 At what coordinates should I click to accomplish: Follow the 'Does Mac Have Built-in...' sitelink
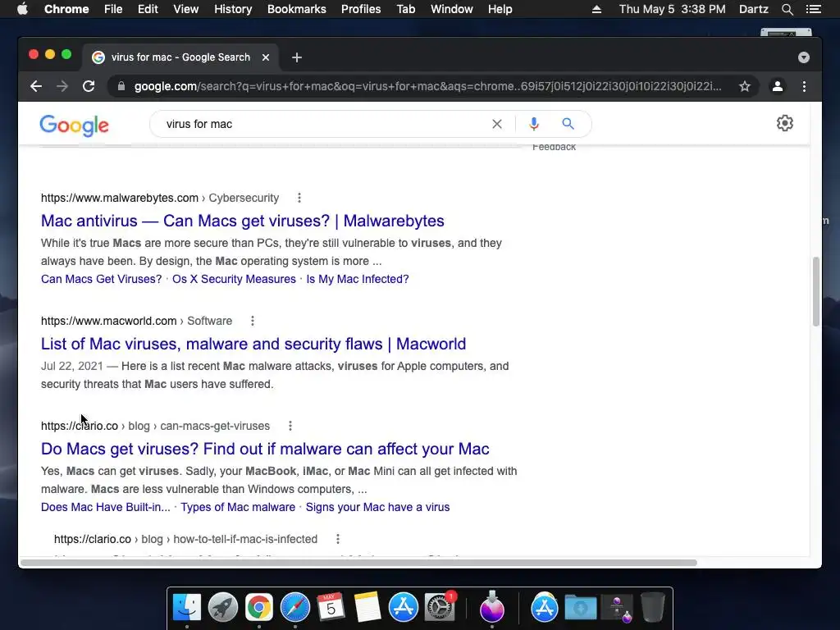(x=106, y=507)
